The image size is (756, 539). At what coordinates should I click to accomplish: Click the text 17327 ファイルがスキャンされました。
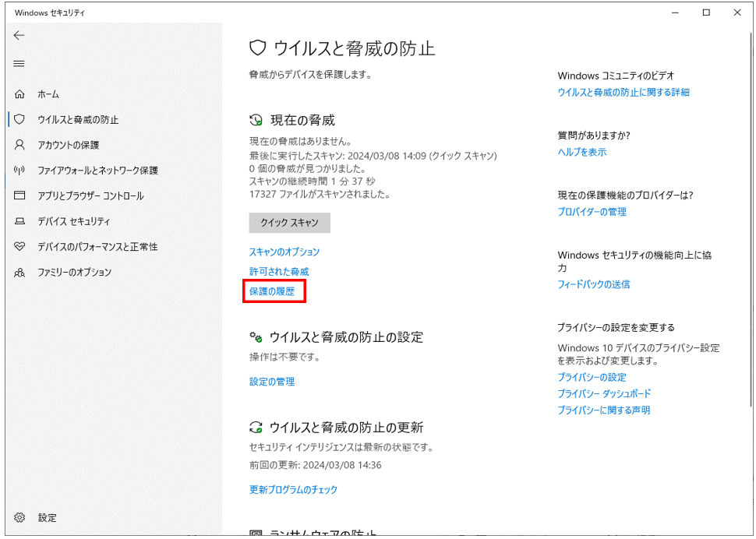[320, 194]
